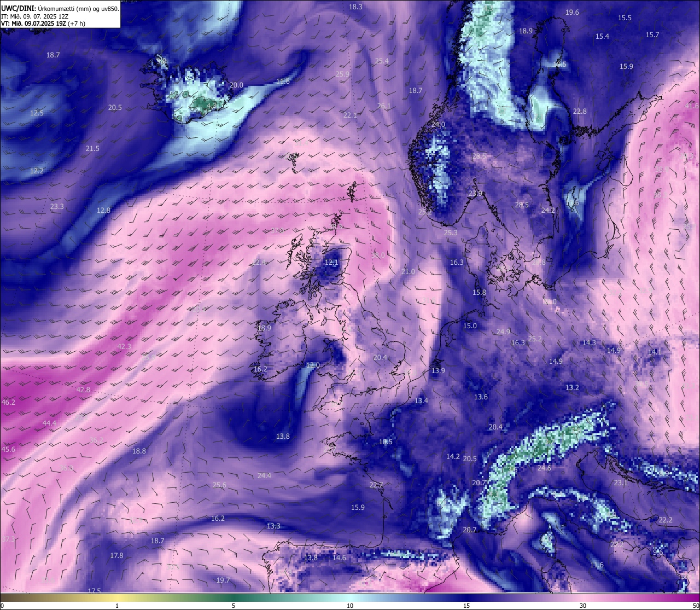The width and height of the screenshot is (700, 610).
Task: Click the 13.4 value label
Action: tap(421, 400)
